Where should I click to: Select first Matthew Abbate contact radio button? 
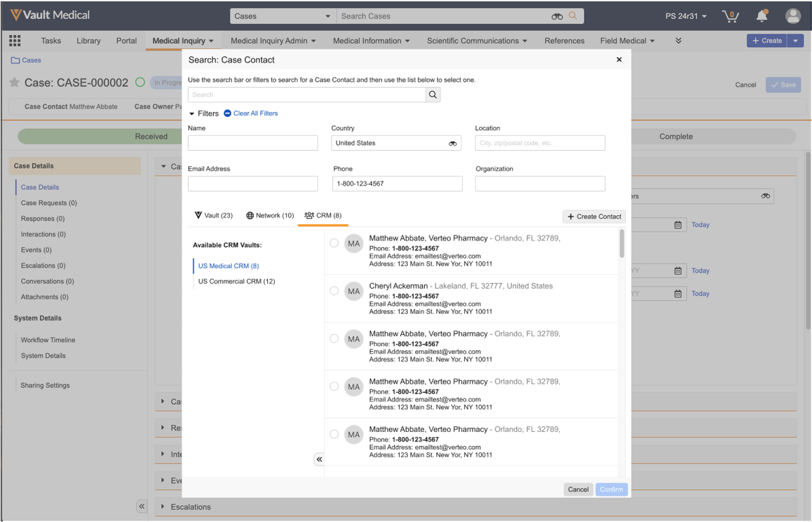click(334, 243)
